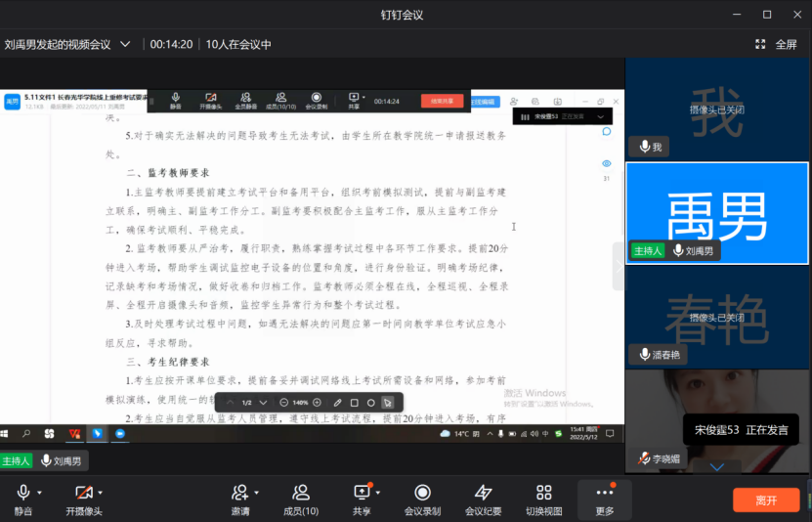Open notification center in shared taskbar

[610, 433]
